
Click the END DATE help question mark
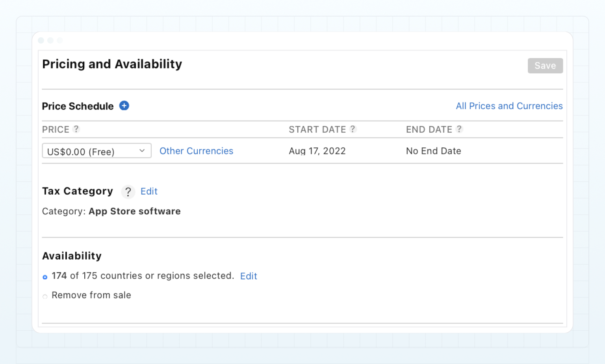459,129
